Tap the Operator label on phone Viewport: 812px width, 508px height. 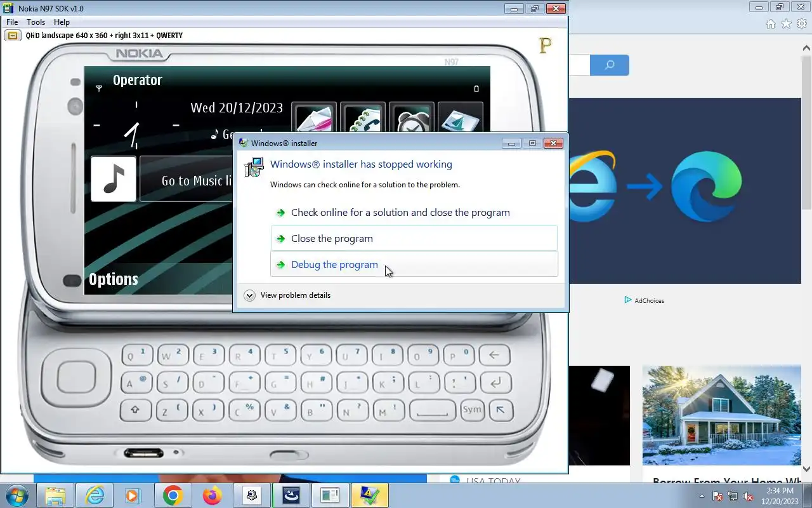pos(138,80)
